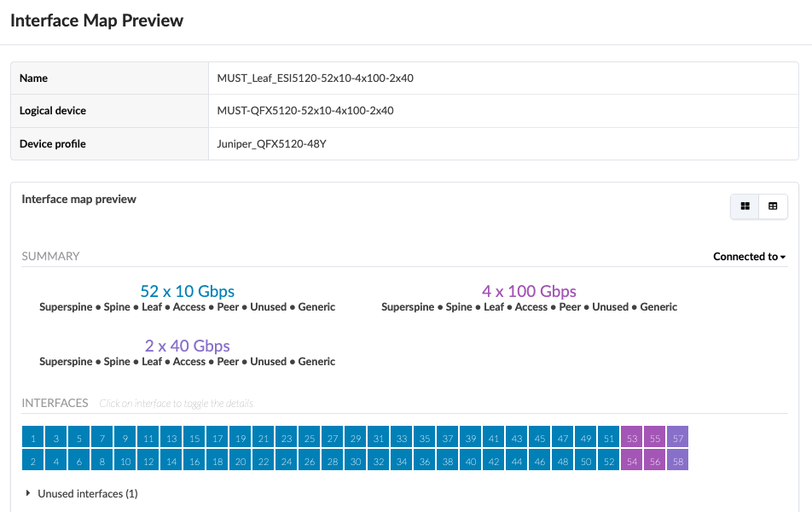Select interface port 34

coord(402,460)
